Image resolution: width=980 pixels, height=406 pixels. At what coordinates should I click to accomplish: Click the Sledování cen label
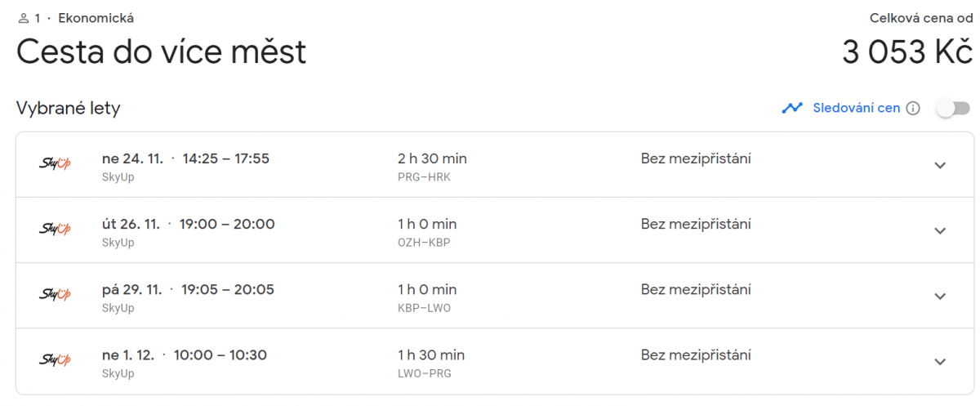[856, 108]
